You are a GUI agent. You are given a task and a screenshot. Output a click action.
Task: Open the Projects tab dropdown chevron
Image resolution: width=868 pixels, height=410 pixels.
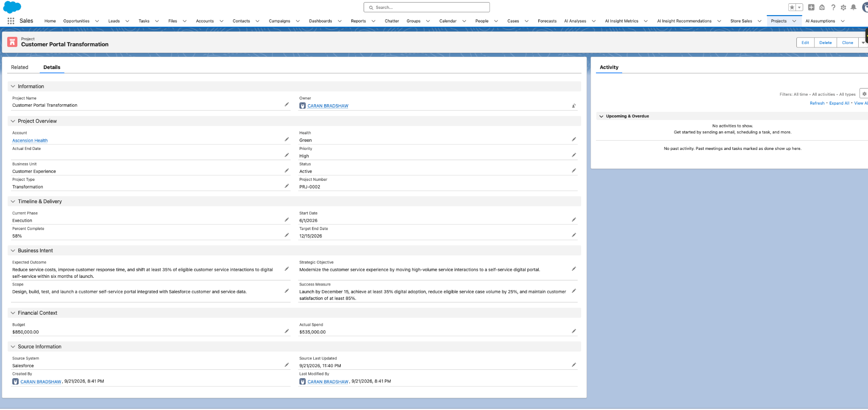pyautogui.click(x=794, y=21)
